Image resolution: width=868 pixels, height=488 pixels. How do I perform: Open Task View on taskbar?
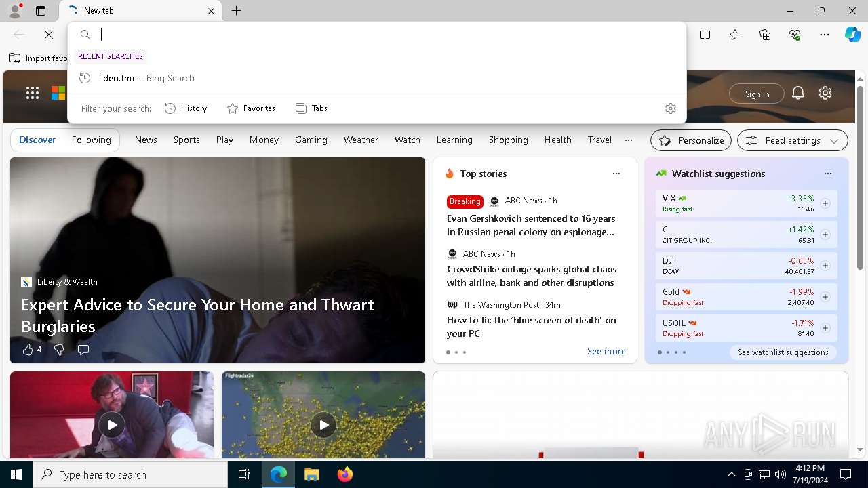(244, 474)
